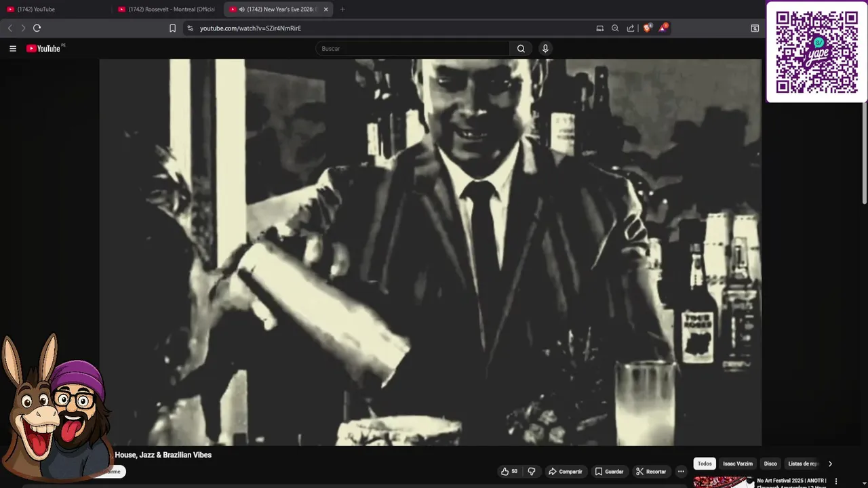This screenshot has width=868, height=488.
Task: Open site settings icon in address bar
Action: click(190, 28)
